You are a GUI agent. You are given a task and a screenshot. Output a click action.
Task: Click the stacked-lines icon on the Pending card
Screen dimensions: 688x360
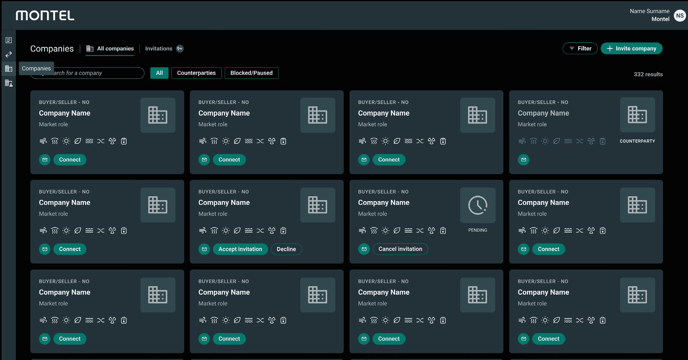[408, 230]
